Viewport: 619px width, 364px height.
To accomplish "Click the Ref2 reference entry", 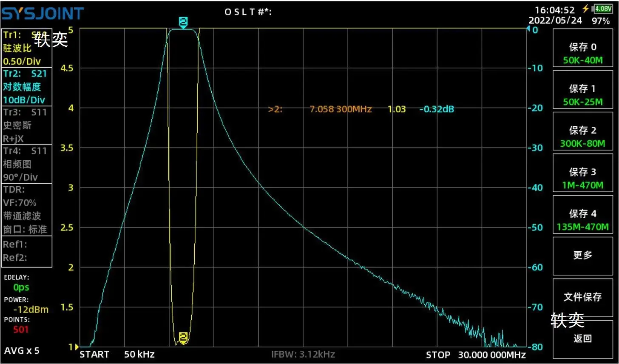I will [x=15, y=258].
